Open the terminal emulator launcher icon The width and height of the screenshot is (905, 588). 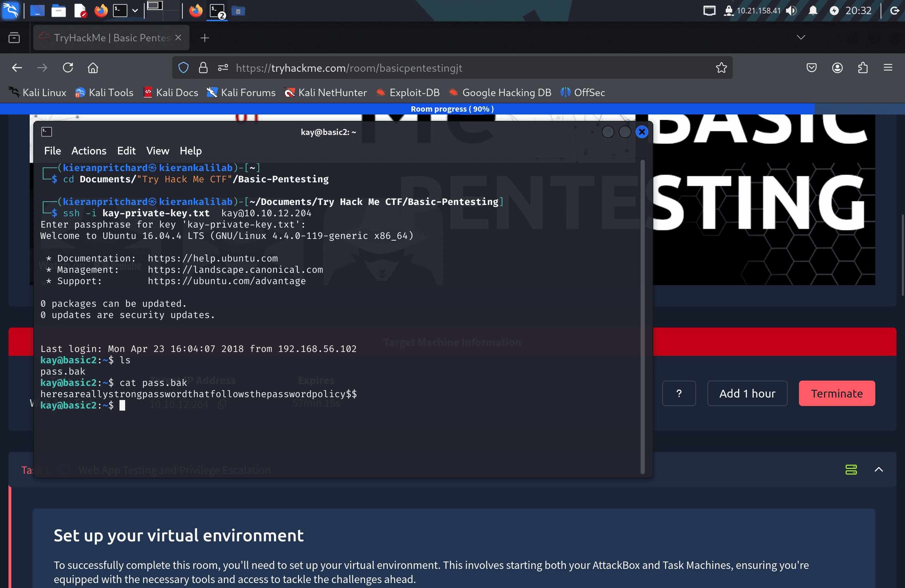coord(120,11)
